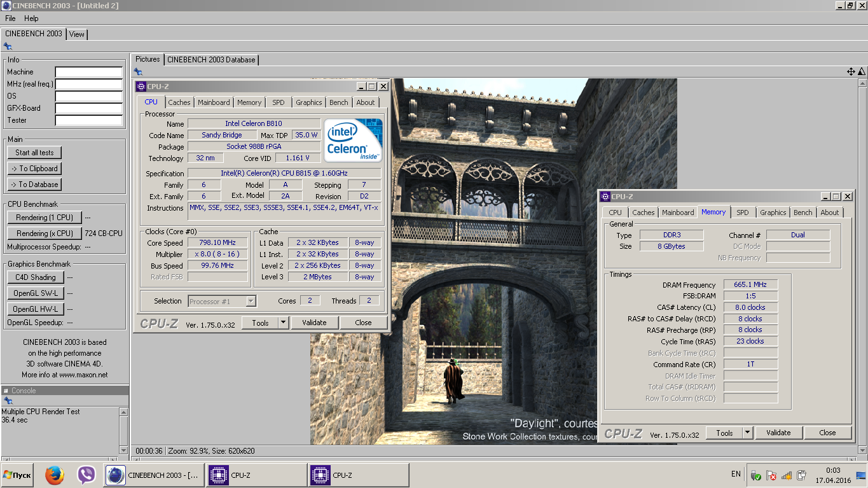Click the Start all tests button
The width and height of the screenshot is (868, 488).
coord(35,153)
